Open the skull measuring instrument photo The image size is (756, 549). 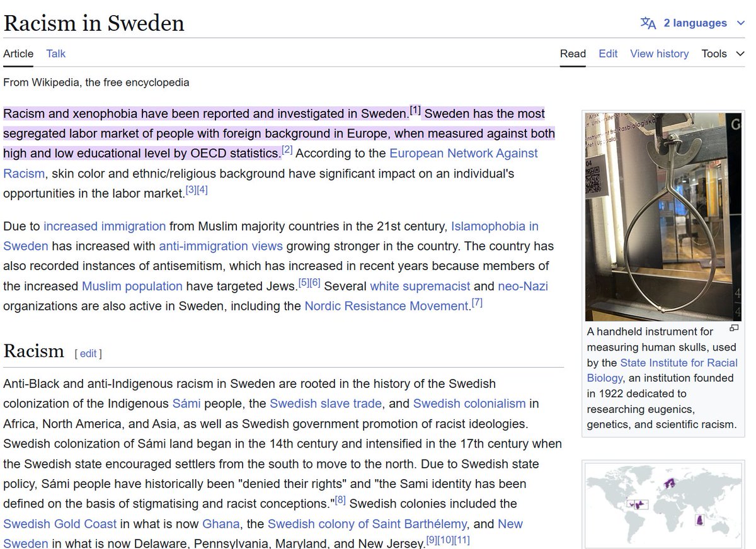(663, 217)
